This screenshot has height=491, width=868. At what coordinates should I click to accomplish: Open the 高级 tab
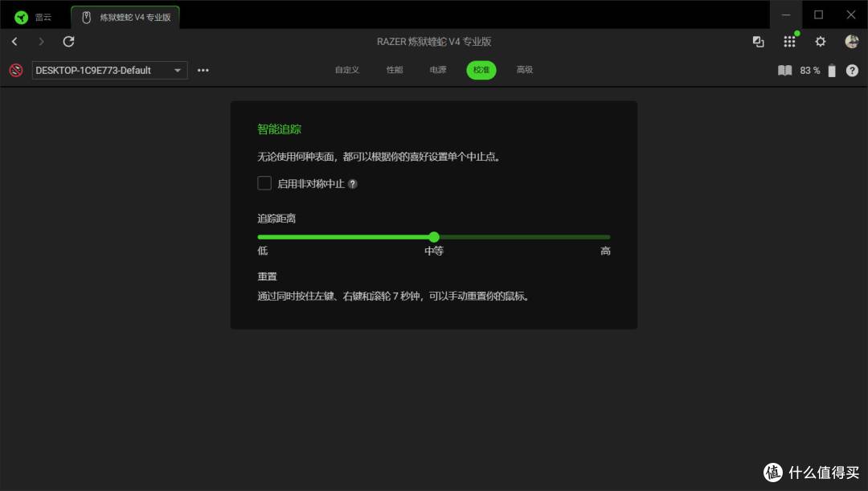(x=525, y=70)
